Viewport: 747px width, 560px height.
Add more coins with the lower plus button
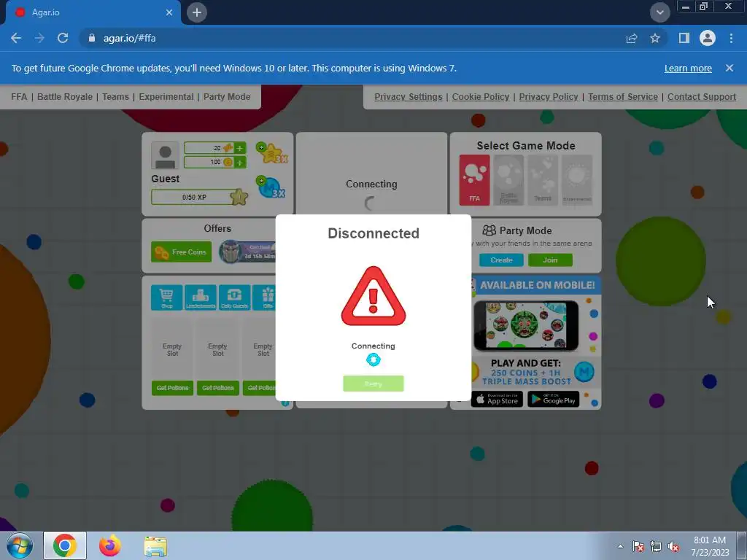[x=239, y=163]
